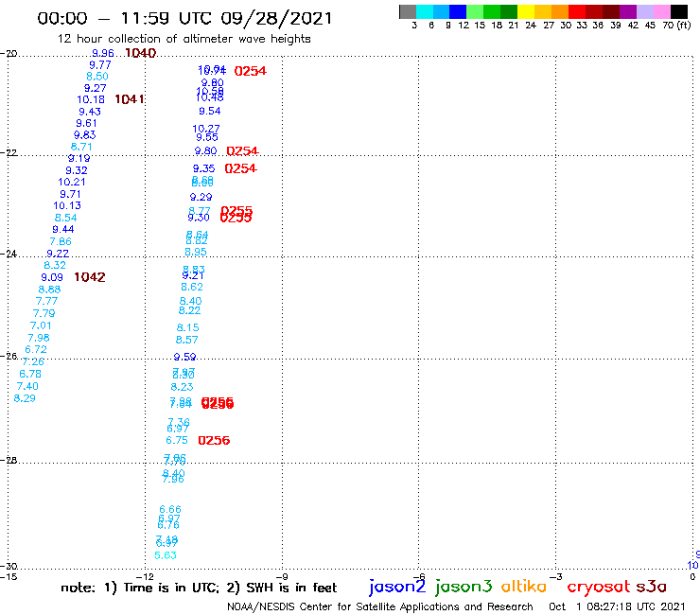Select the timestamp 'Oct 1 08:27:18 UTC 2021'

point(617,606)
